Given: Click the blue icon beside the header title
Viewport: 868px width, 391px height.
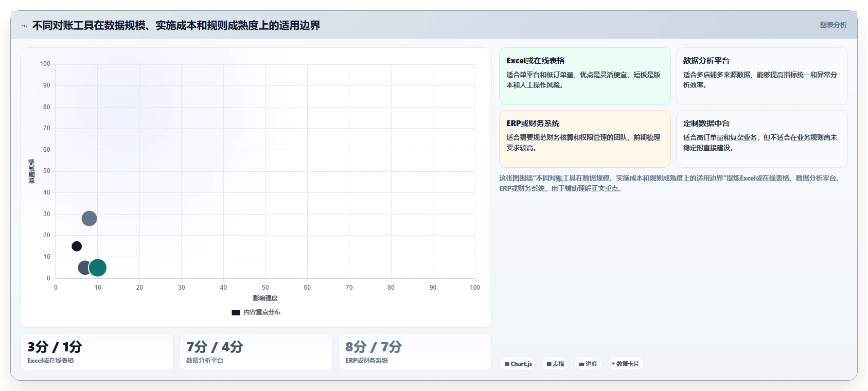Looking at the screenshot, I should pos(24,26).
